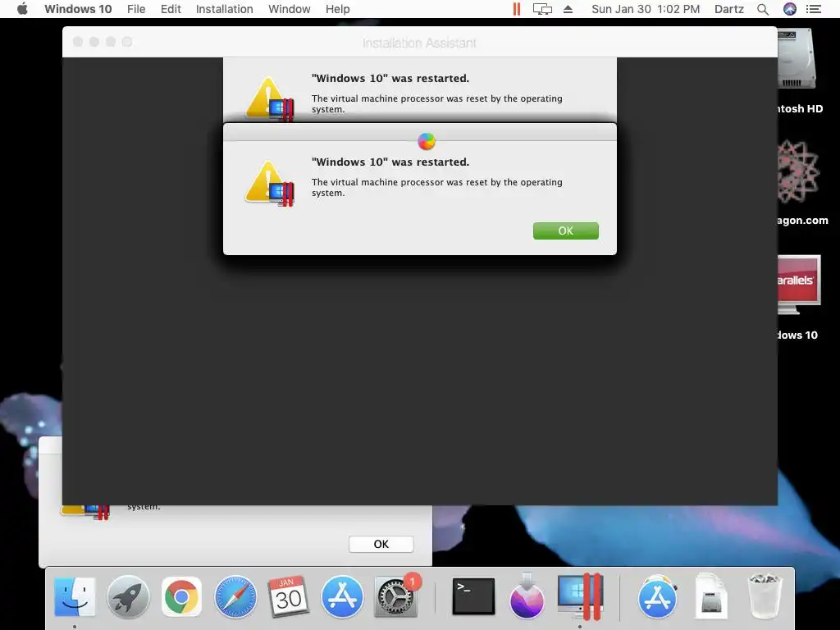
Task: Open Calendar from the Dock
Action: 288,596
